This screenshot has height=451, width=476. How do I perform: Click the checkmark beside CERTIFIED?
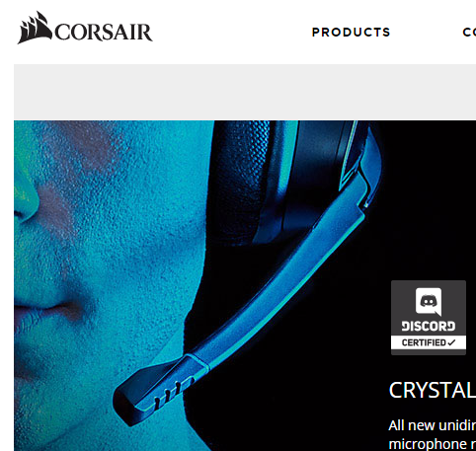[x=451, y=342]
